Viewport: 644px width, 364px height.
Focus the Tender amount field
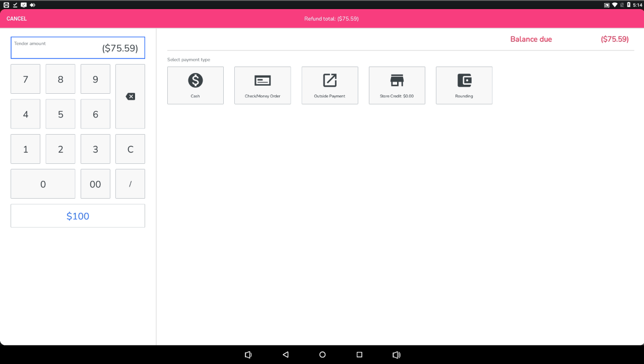(78, 48)
